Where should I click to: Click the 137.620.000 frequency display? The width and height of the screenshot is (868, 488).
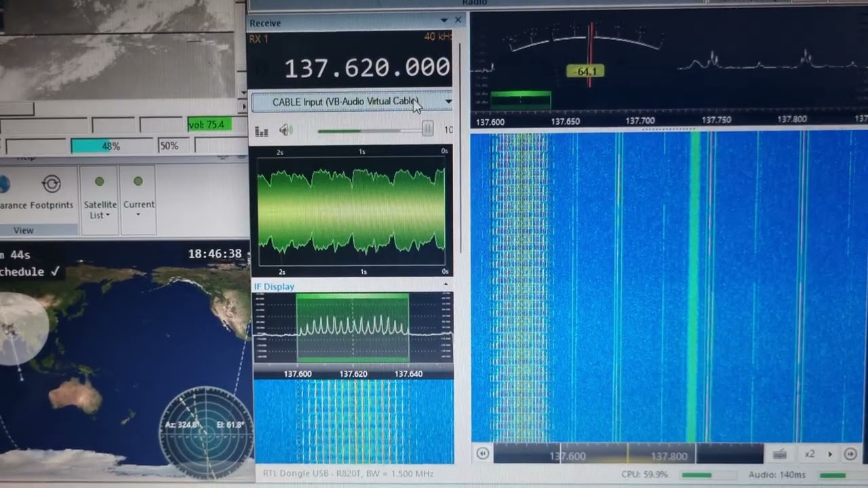click(x=366, y=67)
